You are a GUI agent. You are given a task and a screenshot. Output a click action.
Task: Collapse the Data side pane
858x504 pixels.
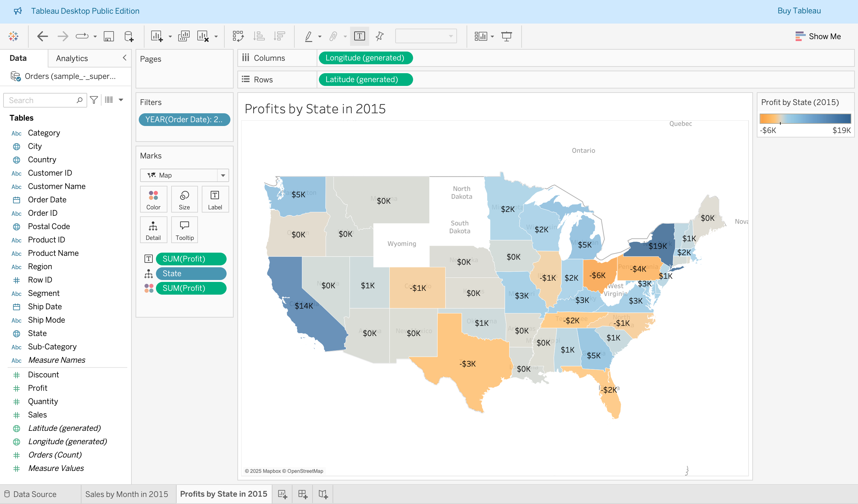[x=125, y=58]
